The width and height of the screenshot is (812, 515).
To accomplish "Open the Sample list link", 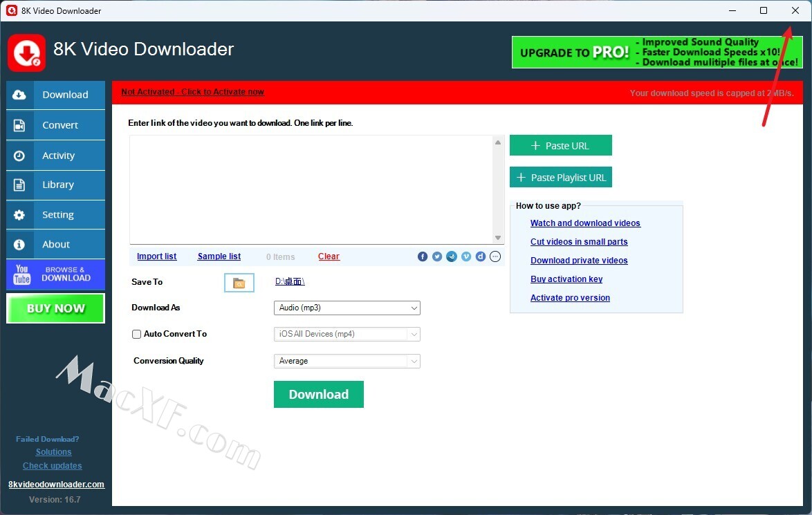I will (x=219, y=256).
